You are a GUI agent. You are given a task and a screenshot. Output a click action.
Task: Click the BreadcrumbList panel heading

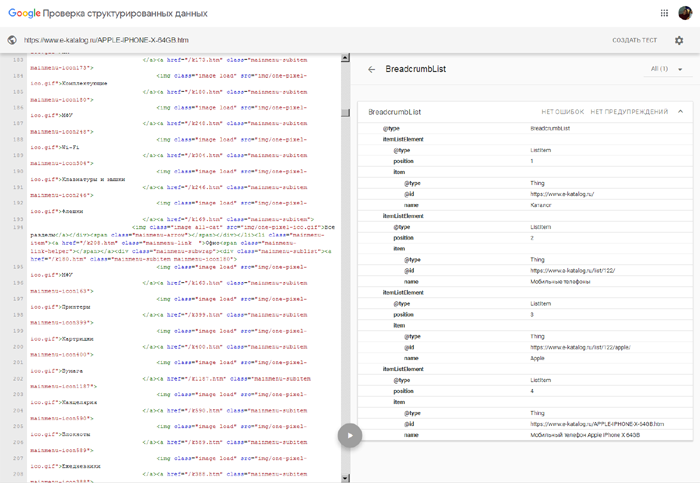(416, 69)
